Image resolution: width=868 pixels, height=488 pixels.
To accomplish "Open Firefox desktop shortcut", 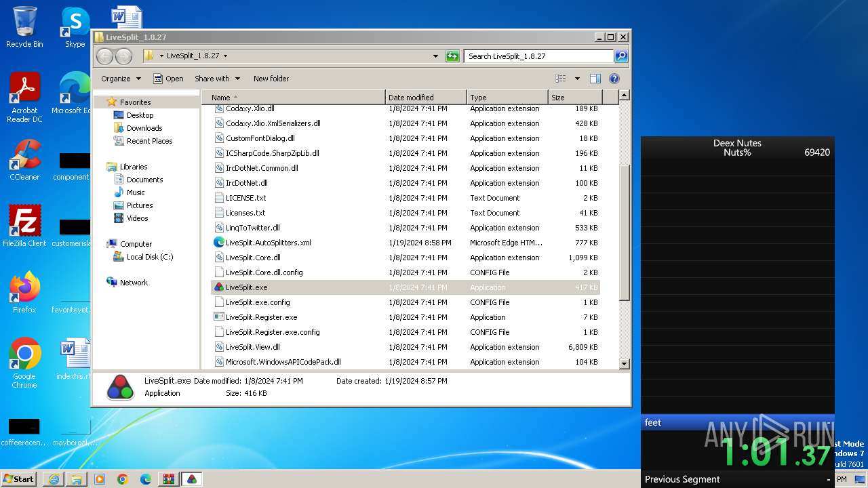I will (x=24, y=292).
